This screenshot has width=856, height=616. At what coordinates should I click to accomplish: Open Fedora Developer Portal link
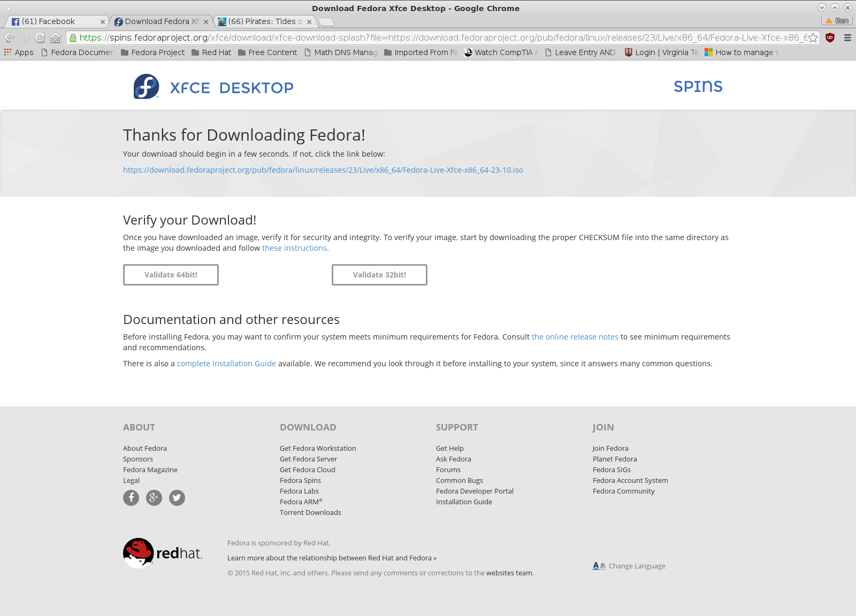click(475, 491)
